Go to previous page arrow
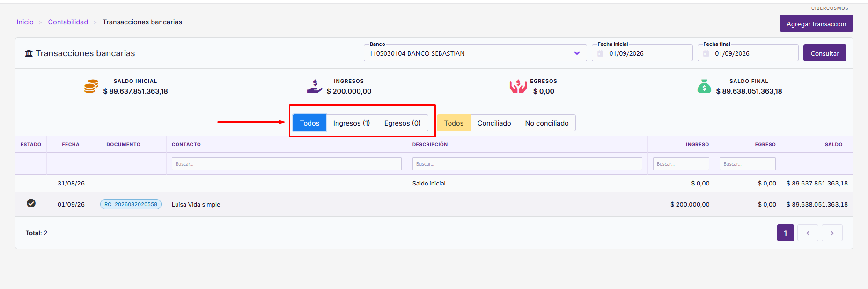 (808, 233)
